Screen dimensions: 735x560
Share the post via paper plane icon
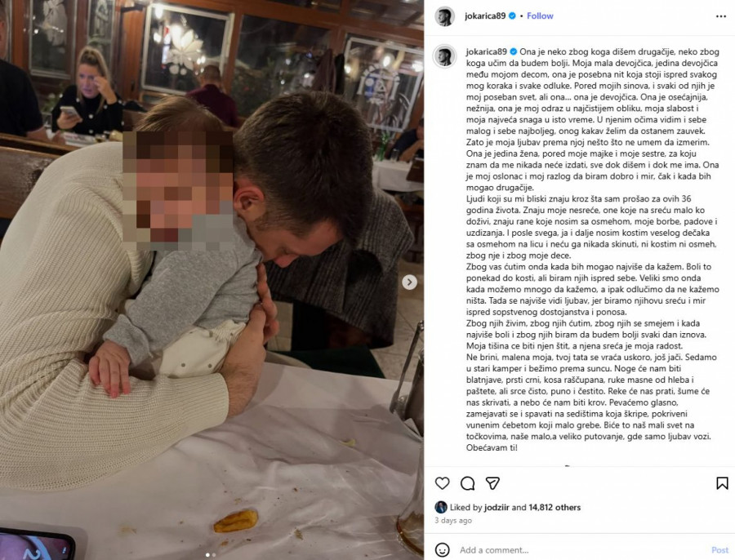492,483
